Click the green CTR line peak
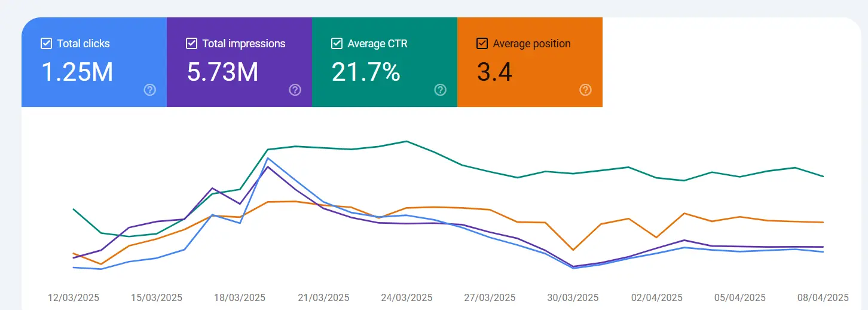Screen dimensions: 868x310 [407, 141]
